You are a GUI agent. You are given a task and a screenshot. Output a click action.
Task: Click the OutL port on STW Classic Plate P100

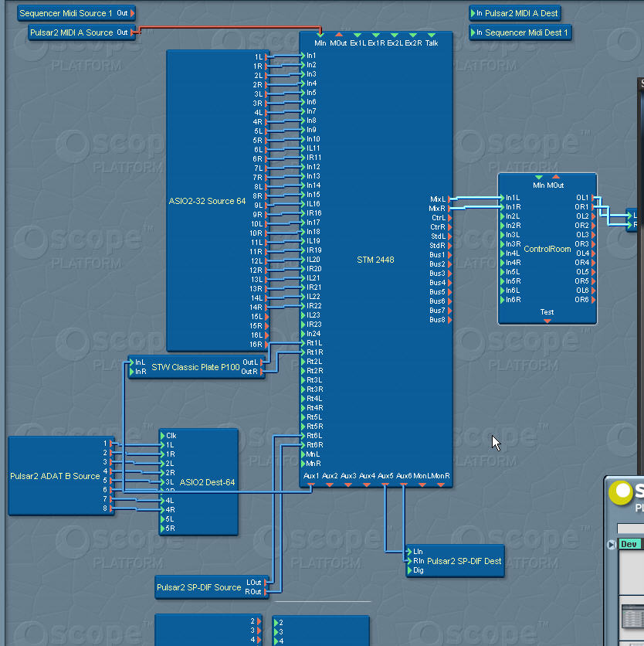point(262,362)
